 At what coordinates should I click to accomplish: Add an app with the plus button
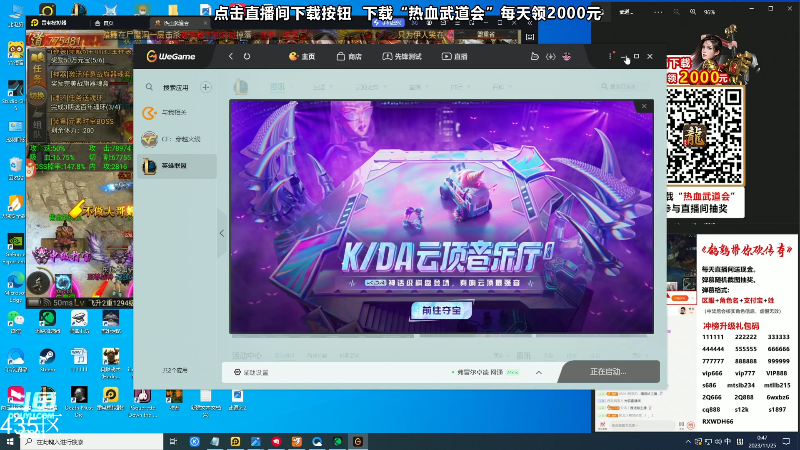tap(206, 87)
